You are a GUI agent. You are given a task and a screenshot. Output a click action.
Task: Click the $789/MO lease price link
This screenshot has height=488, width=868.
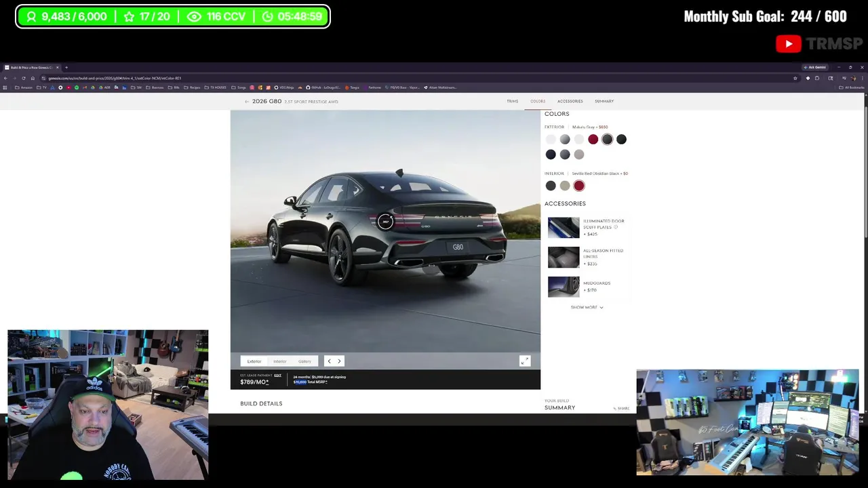click(254, 382)
